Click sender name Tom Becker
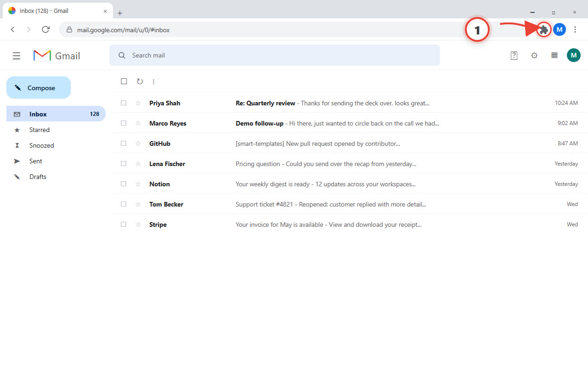This screenshot has width=588, height=368. (166, 204)
